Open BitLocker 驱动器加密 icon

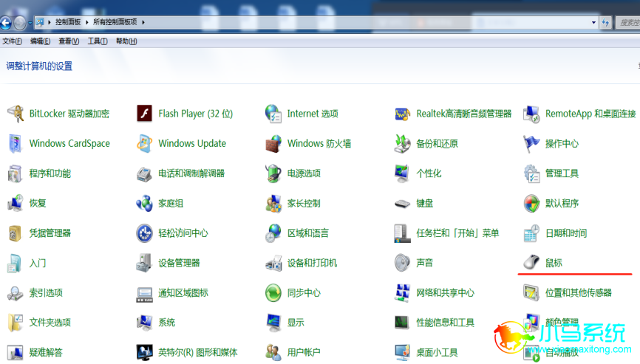point(16,113)
